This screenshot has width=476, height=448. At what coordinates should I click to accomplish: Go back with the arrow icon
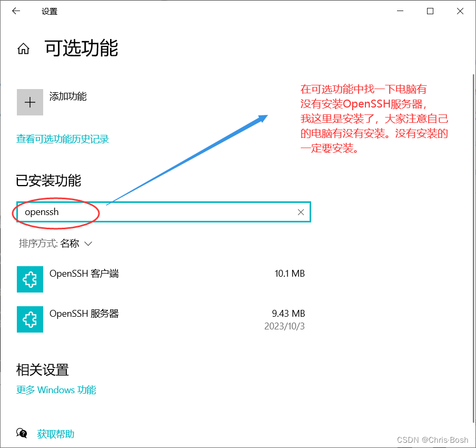(x=16, y=11)
